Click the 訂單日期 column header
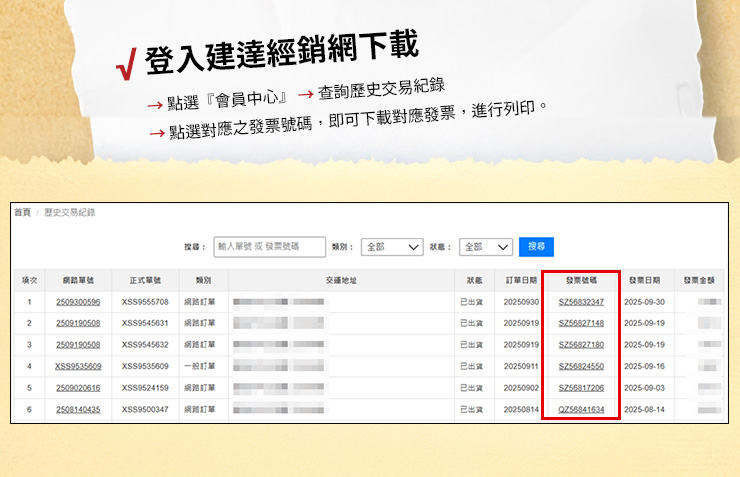The height and width of the screenshot is (477, 740). [520, 281]
